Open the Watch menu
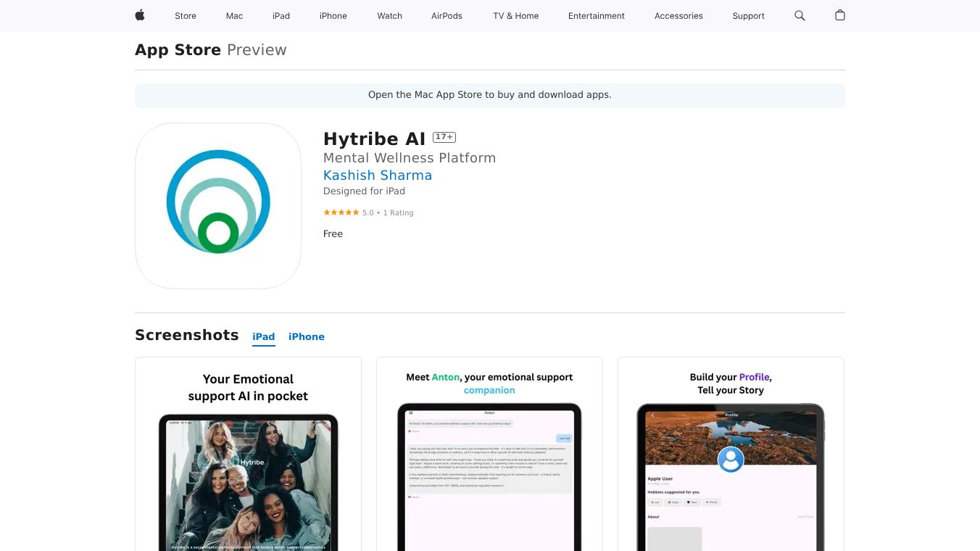Screen dimensions: 980x551 tap(390, 16)
